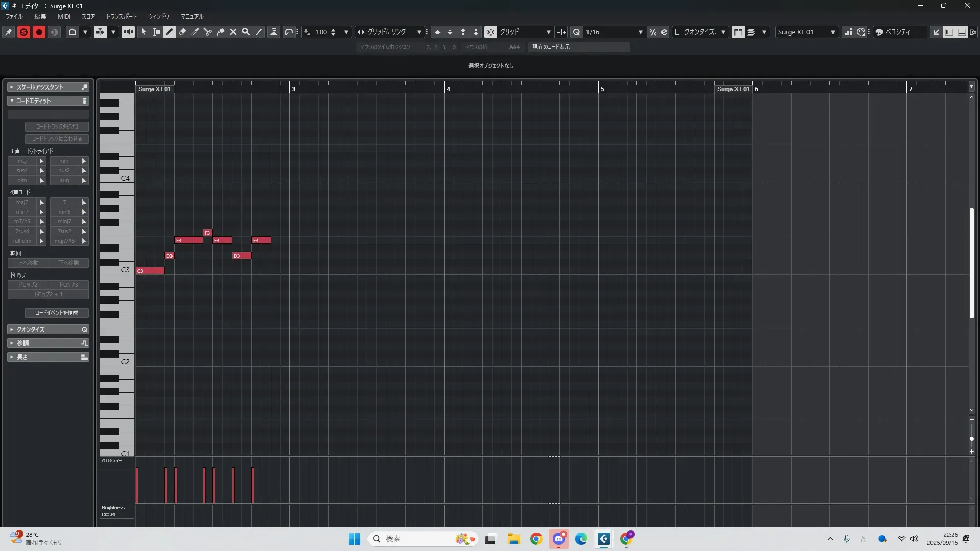Select the Mute X tool
980x551 pixels.
pos(233,32)
